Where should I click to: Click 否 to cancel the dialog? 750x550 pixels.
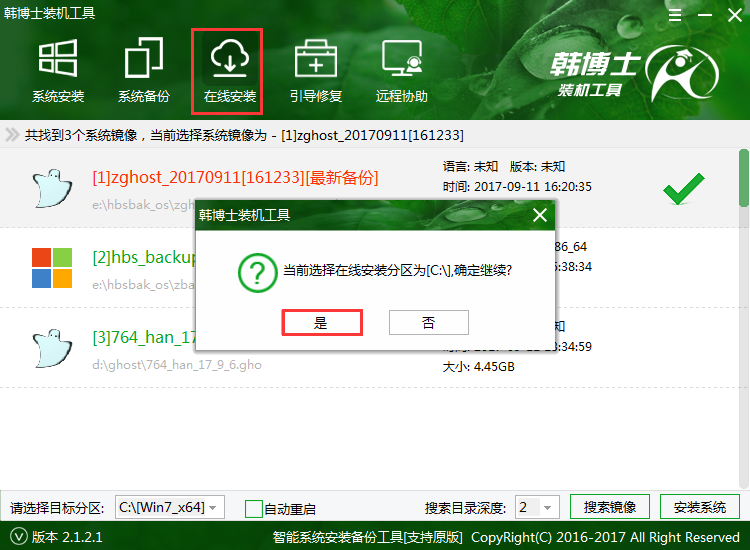click(428, 322)
